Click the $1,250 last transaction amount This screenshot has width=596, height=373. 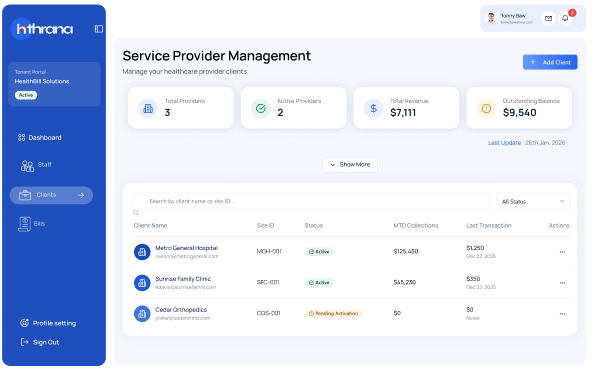[x=475, y=248]
